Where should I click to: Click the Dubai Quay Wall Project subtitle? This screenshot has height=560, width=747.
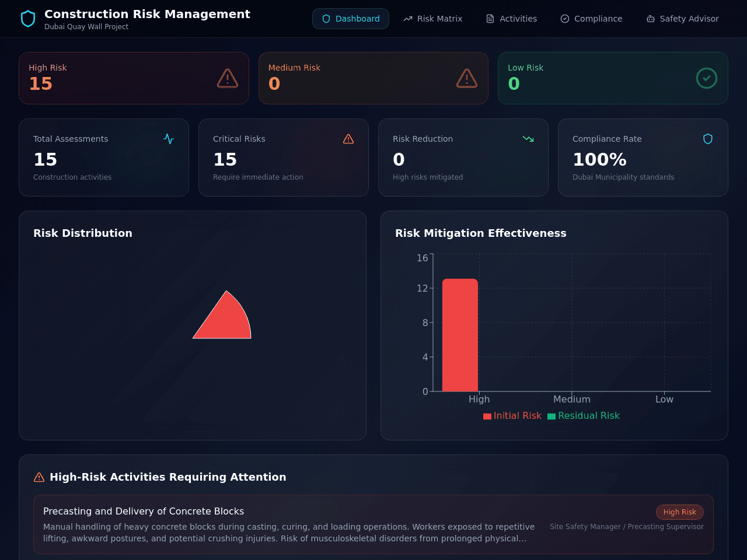86,27
